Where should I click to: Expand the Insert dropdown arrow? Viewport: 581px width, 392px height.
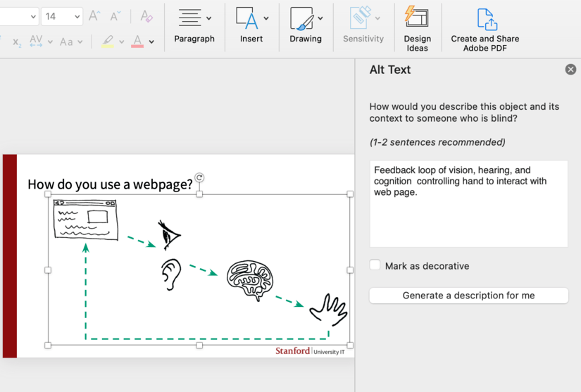pyautogui.click(x=266, y=18)
